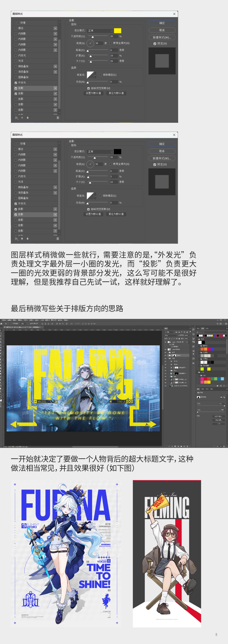This screenshot has width=228, height=644.
Task: Click the search magnifier icon in Photoshop's top bar
Action: 217,324
